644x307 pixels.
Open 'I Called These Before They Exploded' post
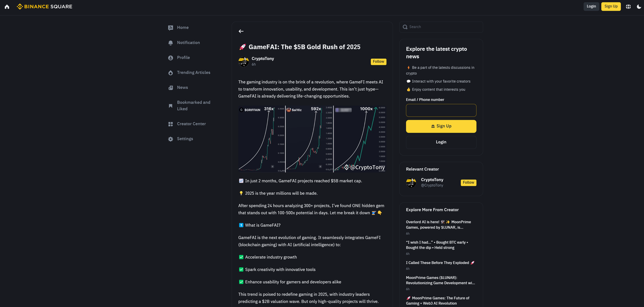pos(440,263)
